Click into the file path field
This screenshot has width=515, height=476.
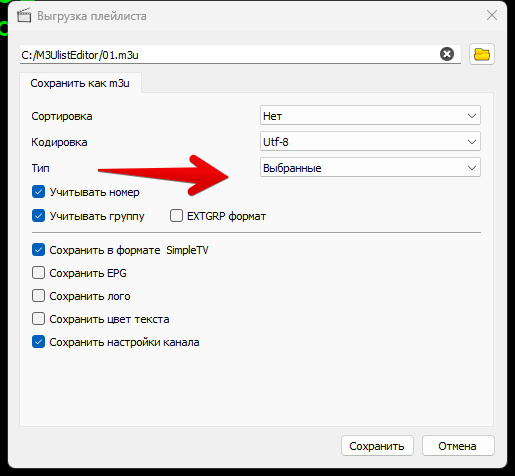[229, 54]
